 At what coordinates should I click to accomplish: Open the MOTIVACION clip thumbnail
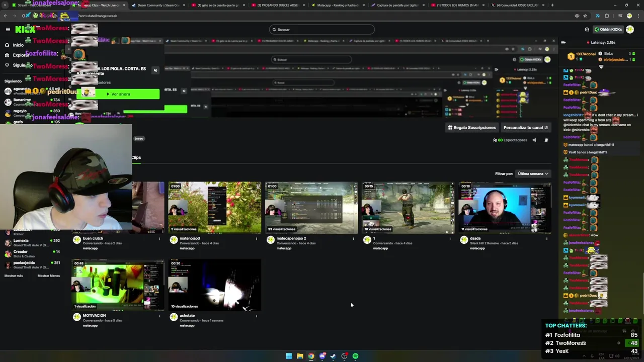[118, 285]
